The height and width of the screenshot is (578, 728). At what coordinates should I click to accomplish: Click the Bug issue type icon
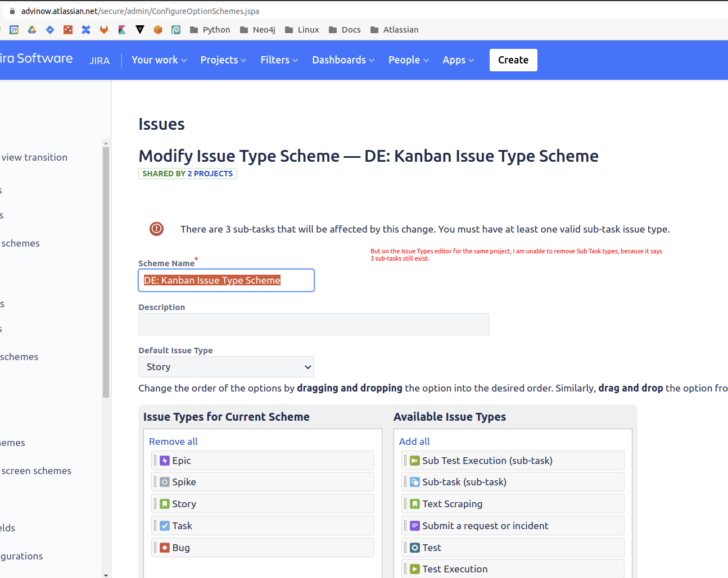(x=165, y=548)
